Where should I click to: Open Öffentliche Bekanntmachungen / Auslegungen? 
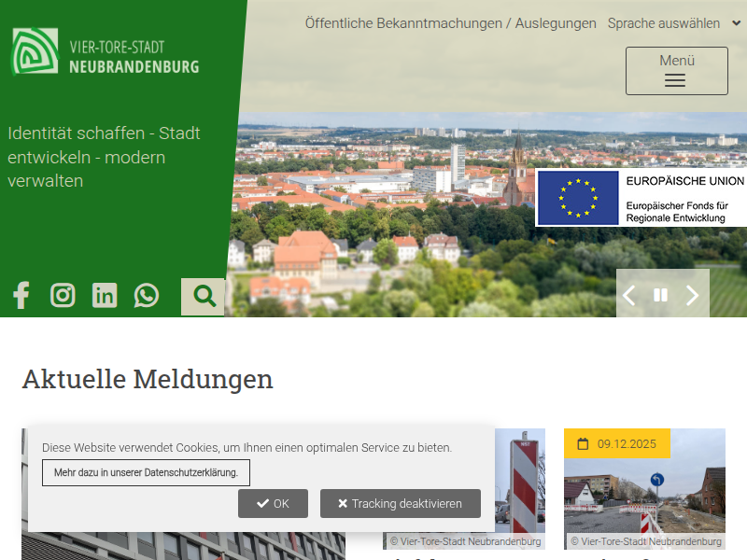(451, 22)
